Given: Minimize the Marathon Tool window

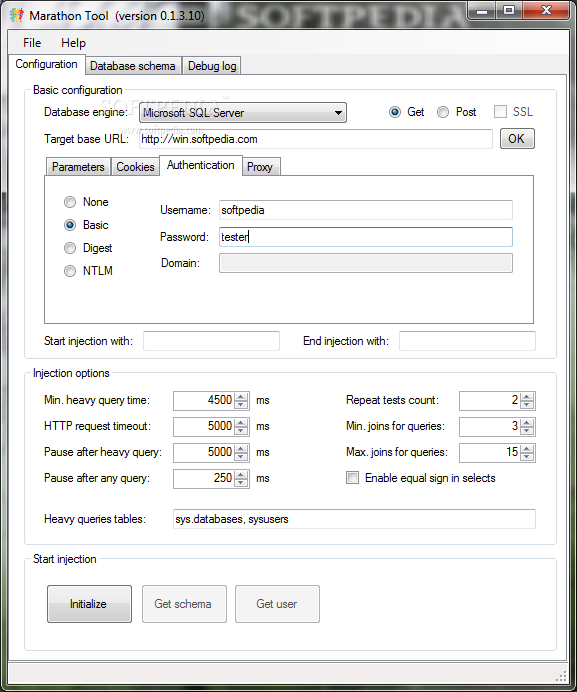Looking at the screenshot, I should pos(482,11).
